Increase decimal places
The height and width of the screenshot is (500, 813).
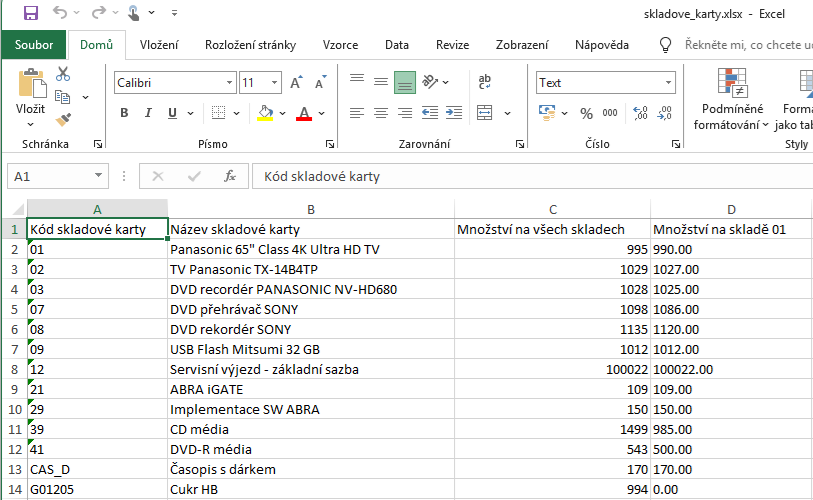tap(640, 113)
